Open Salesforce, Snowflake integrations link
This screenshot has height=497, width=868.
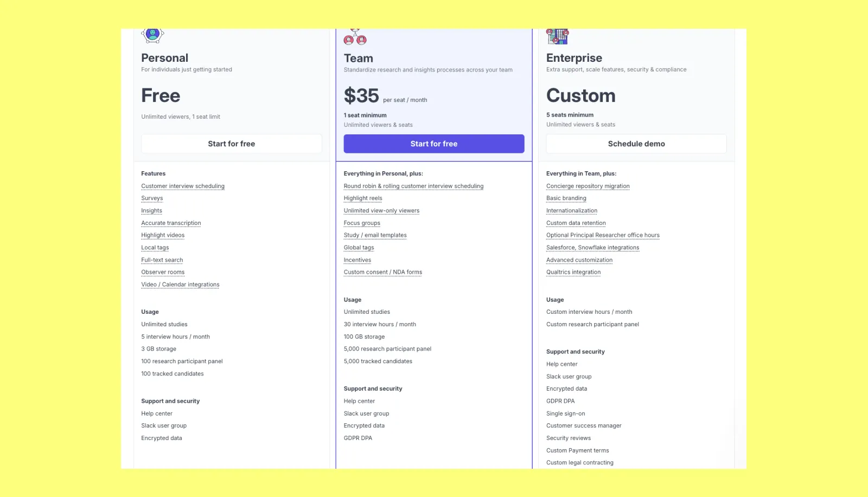(592, 248)
